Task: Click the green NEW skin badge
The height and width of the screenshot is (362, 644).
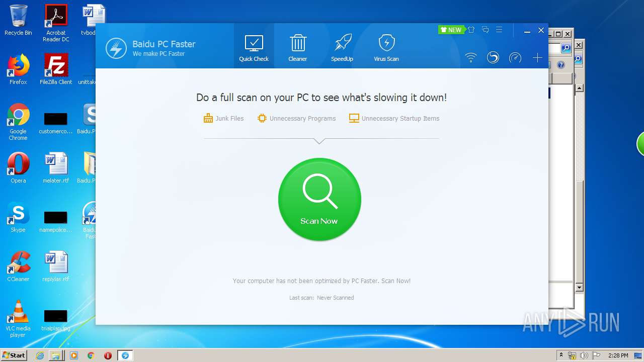Action: [451, 30]
